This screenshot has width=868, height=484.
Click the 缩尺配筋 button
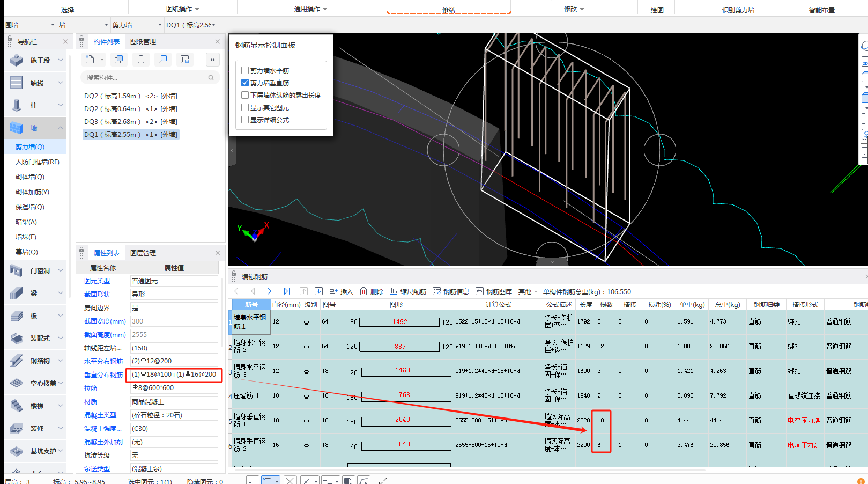pyautogui.click(x=407, y=291)
